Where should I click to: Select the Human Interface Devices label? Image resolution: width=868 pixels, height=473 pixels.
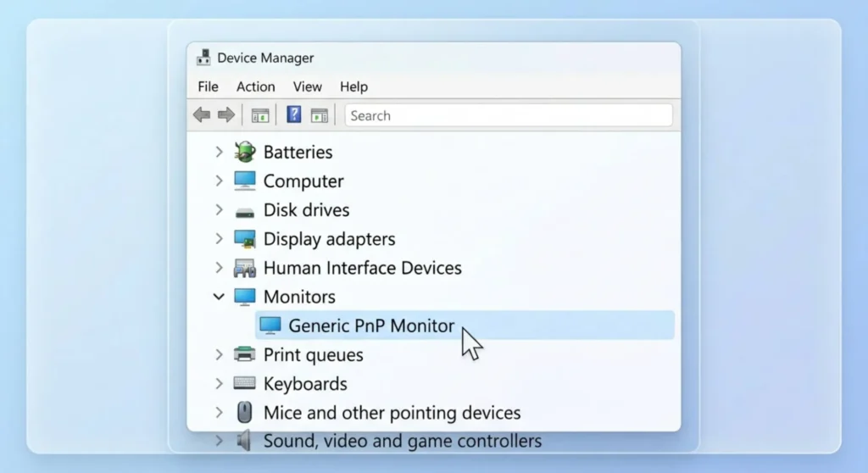click(363, 268)
